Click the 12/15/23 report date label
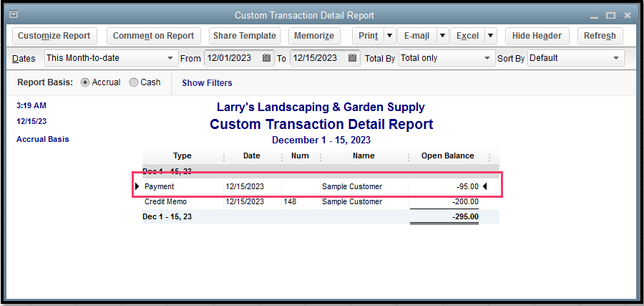Screen dimensions: 644x306 click(x=31, y=122)
